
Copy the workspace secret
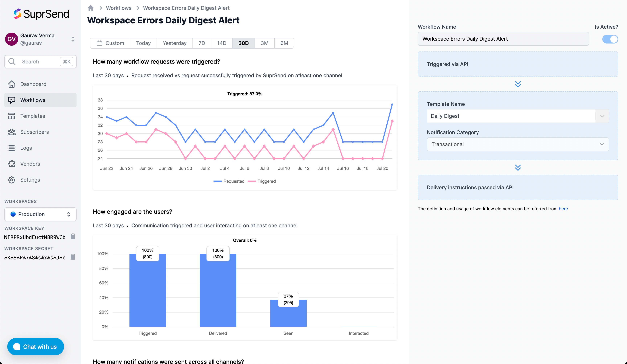tap(73, 257)
